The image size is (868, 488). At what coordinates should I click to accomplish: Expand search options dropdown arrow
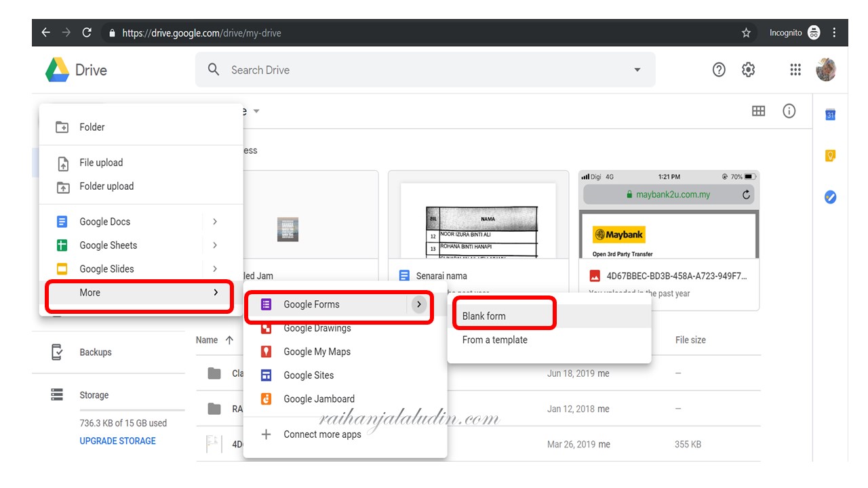pyautogui.click(x=637, y=70)
